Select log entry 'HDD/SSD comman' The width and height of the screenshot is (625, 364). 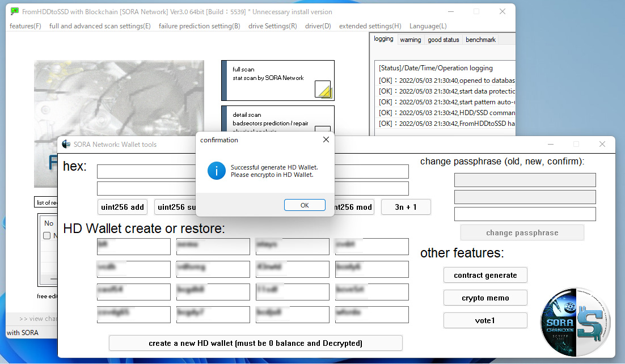click(446, 113)
